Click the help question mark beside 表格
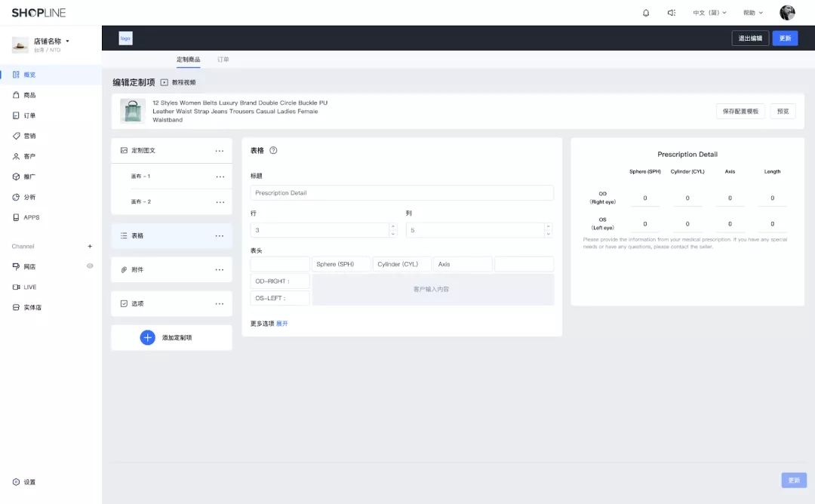 pos(273,150)
